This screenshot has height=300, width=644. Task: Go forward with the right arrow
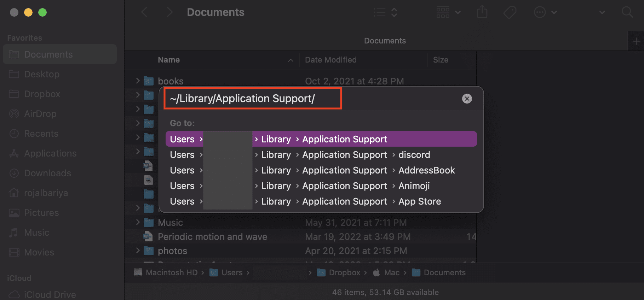169,12
